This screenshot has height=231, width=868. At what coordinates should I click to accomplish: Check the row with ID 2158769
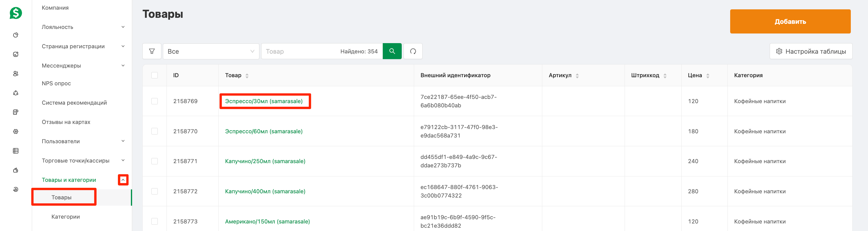155,101
